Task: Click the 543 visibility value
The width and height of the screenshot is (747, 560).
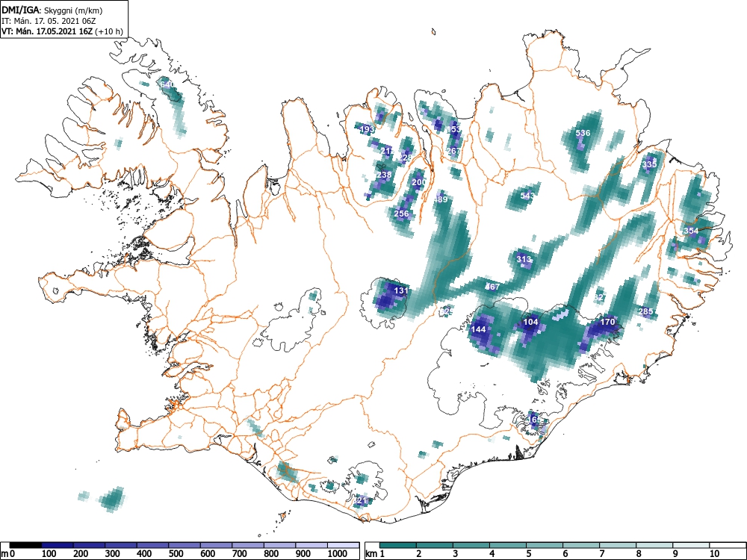Action: point(527,195)
